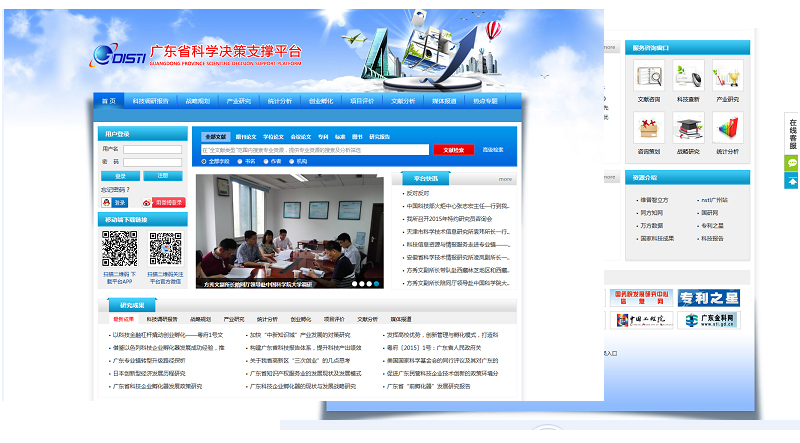
Task: Click the more link beside 平台快讯
Action: pyautogui.click(x=506, y=179)
